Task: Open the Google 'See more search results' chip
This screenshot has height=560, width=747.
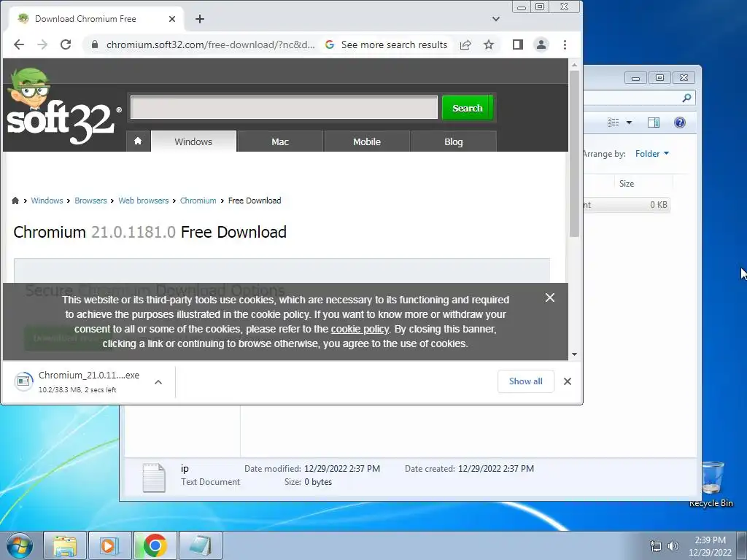Action: [x=387, y=44]
